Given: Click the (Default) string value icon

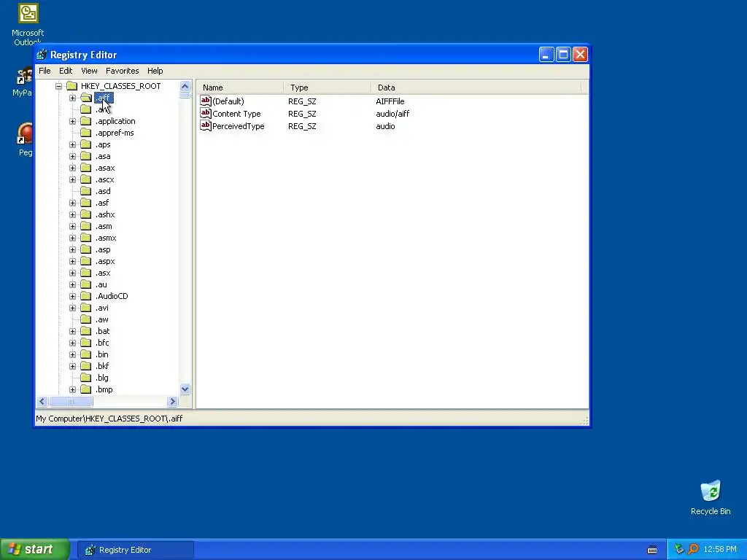Looking at the screenshot, I should (205, 101).
